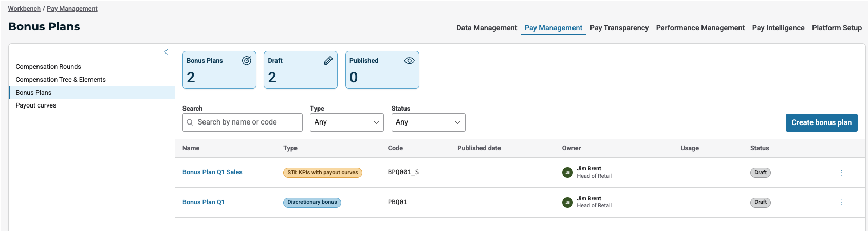Viewport: 868px width, 231px height.
Task: Click Jim Brent avatar in Bonus Plan Q1 Sales row
Action: click(x=567, y=173)
